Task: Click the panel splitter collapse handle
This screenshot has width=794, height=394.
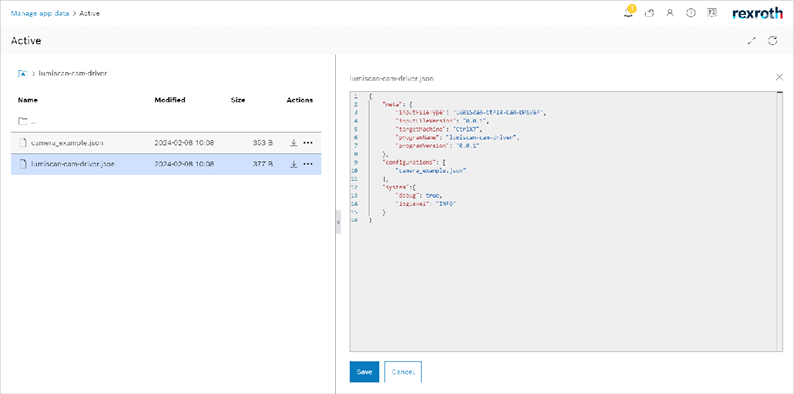Action: click(x=338, y=222)
